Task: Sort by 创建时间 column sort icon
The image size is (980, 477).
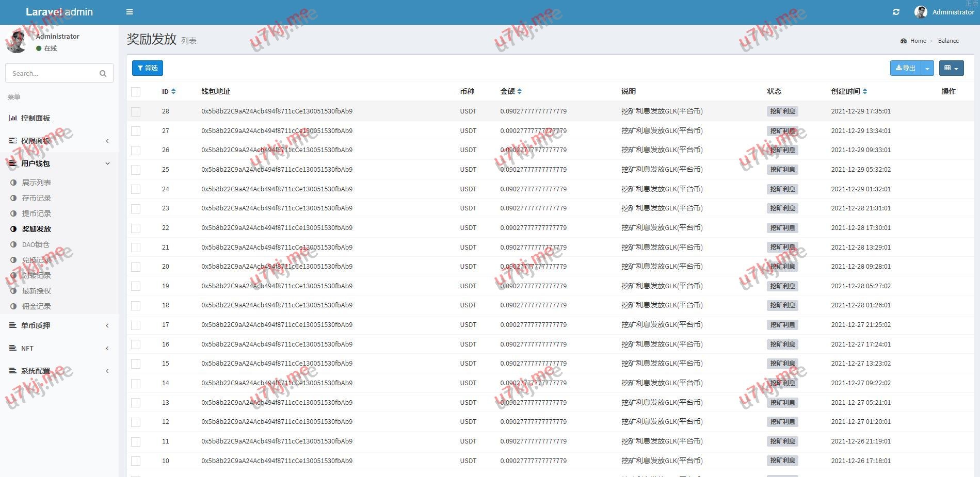Action: click(865, 91)
